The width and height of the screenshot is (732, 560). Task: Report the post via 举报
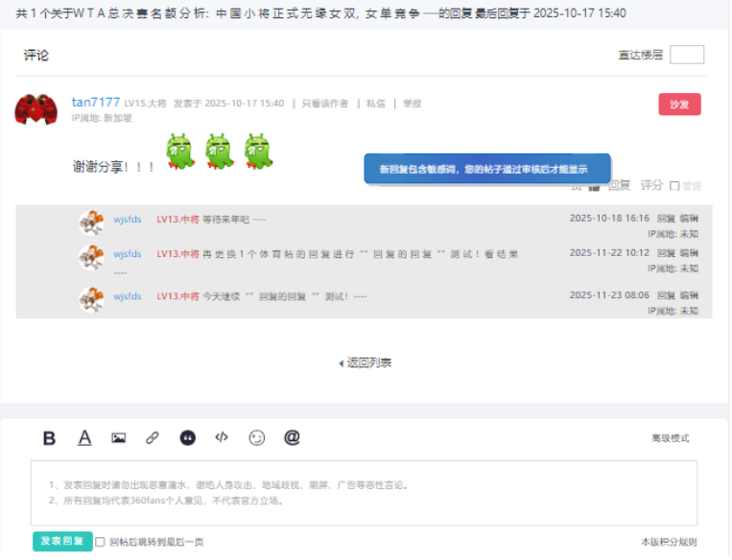(413, 104)
